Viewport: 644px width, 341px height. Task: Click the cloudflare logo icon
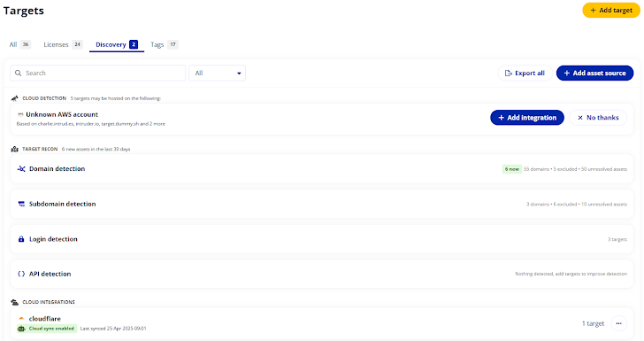[21, 319]
